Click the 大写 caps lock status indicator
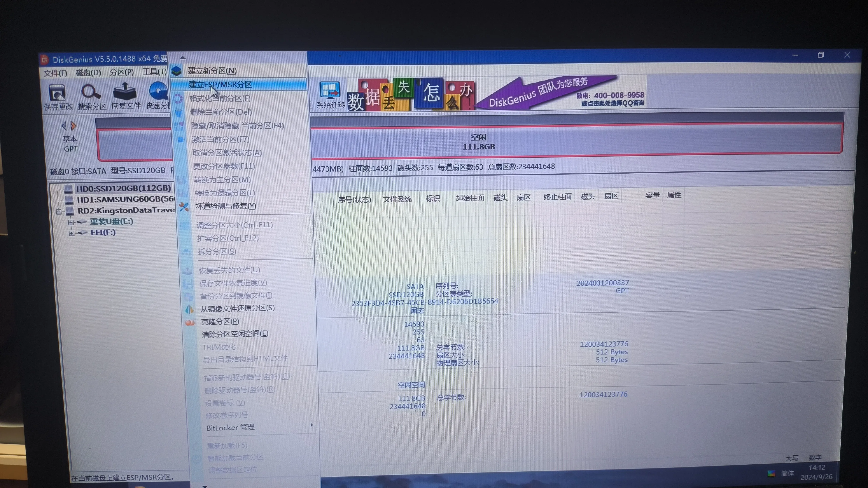This screenshot has width=868, height=488. (x=792, y=458)
